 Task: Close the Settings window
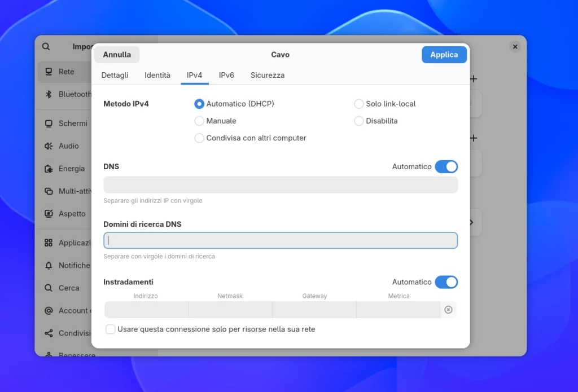(x=515, y=46)
